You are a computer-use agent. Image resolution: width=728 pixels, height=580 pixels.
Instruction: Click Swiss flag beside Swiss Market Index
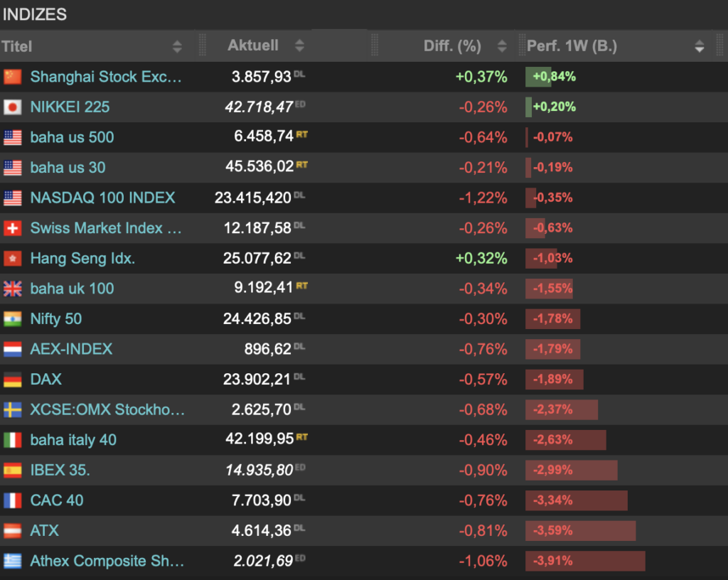pyautogui.click(x=13, y=228)
